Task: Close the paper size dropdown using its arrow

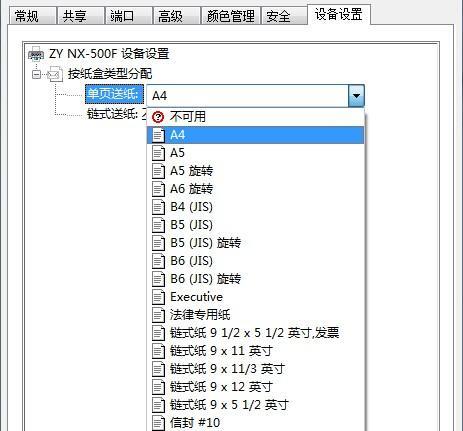Action: pyautogui.click(x=356, y=96)
